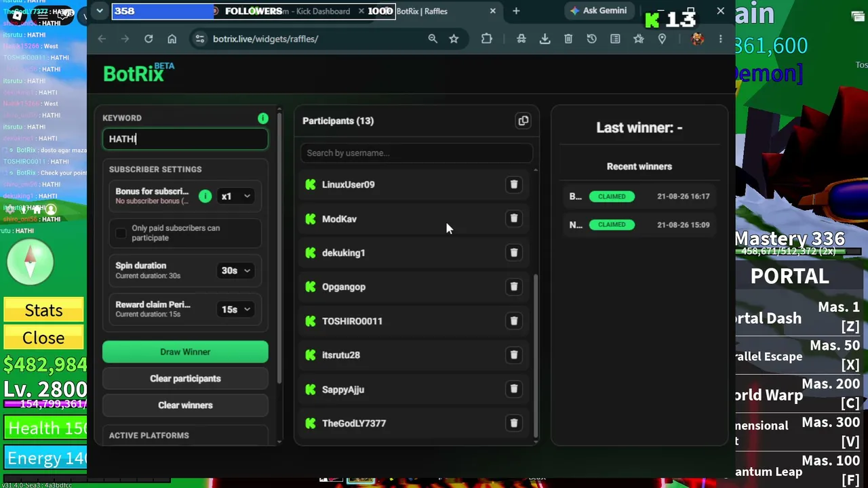
Task: Delete itsrutu28 from participants
Action: click(x=514, y=354)
